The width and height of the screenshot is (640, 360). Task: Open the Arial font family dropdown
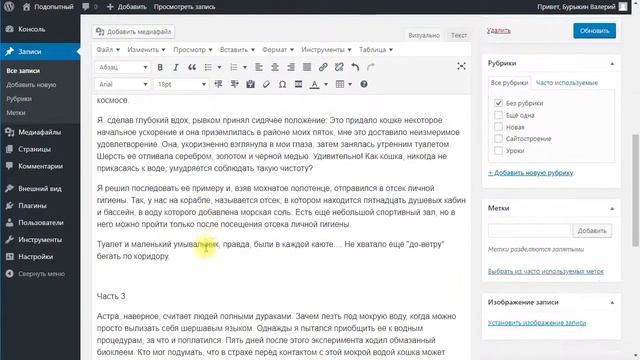[123, 84]
